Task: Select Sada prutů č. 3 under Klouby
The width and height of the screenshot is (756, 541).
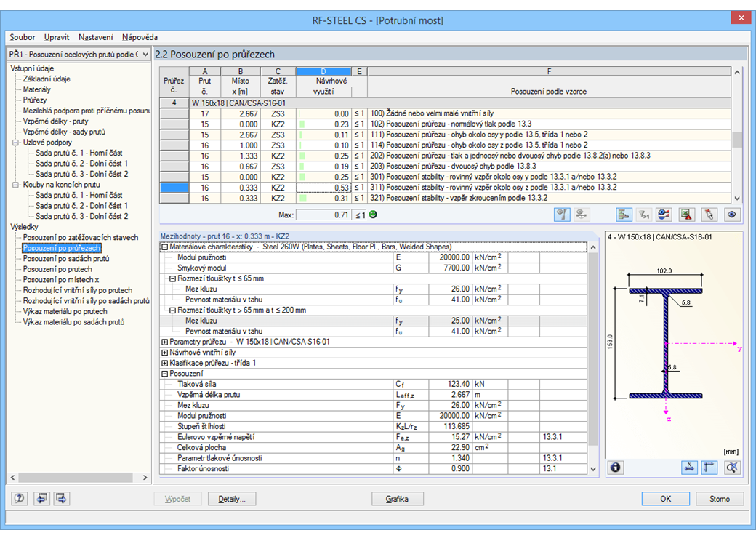Action: 81,217
